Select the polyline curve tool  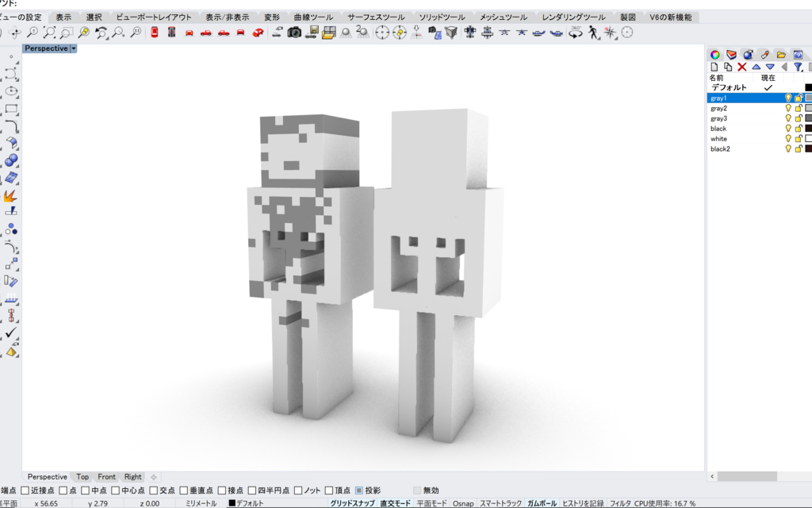coord(11,74)
